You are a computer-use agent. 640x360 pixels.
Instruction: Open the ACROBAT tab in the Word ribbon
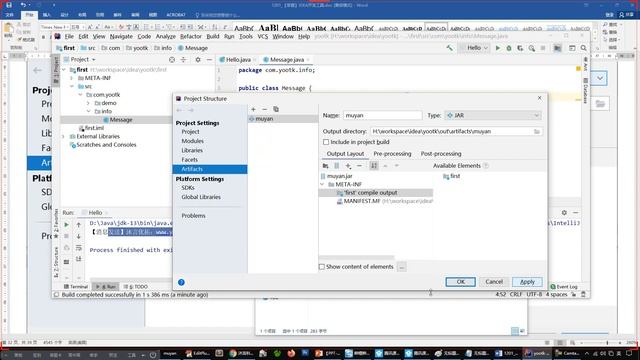click(176, 15)
